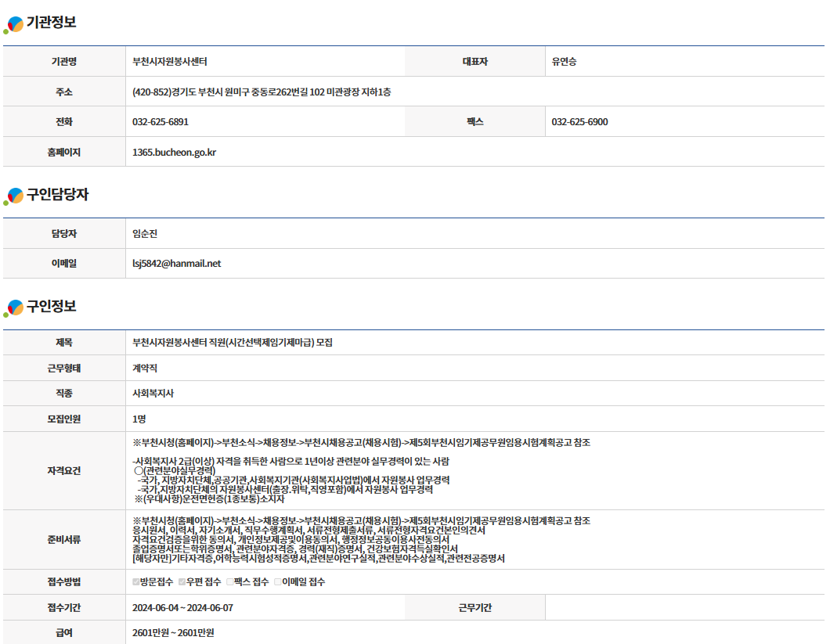The width and height of the screenshot is (830, 644).
Task: Click the line ○(관련분야실무경력)
Action: 175,470
